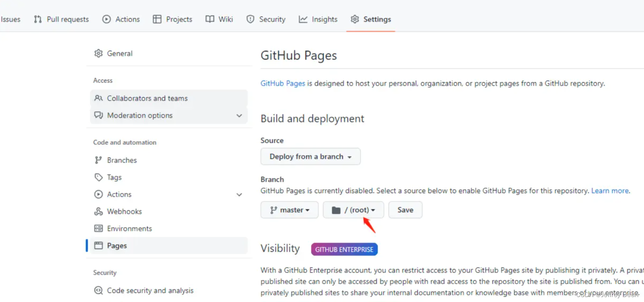Select Pages in the settings sidebar
The image size is (644, 302).
(x=169, y=246)
